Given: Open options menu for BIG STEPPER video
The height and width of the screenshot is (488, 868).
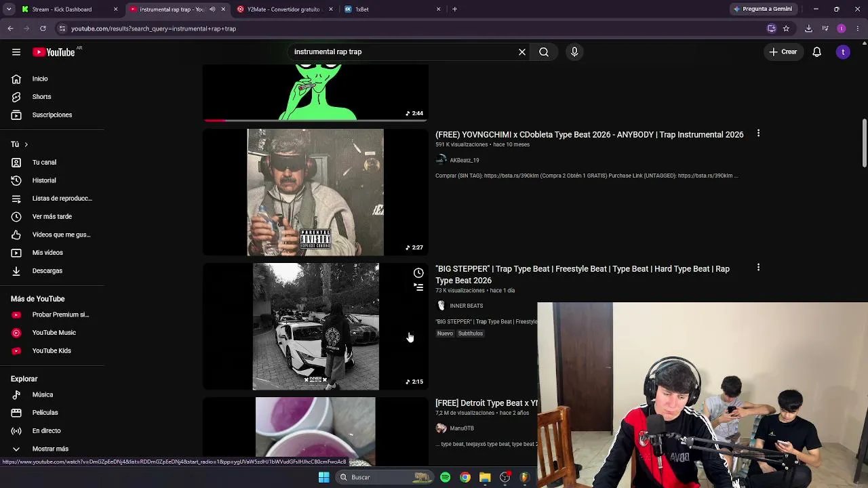Looking at the screenshot, I should pyautogui.click(x=758, y=268).
